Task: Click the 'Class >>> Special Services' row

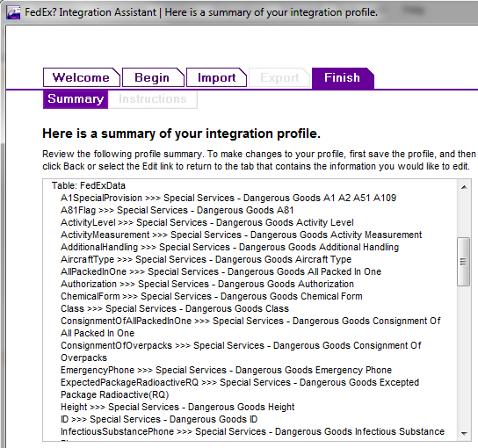Action: coord(175,308)
